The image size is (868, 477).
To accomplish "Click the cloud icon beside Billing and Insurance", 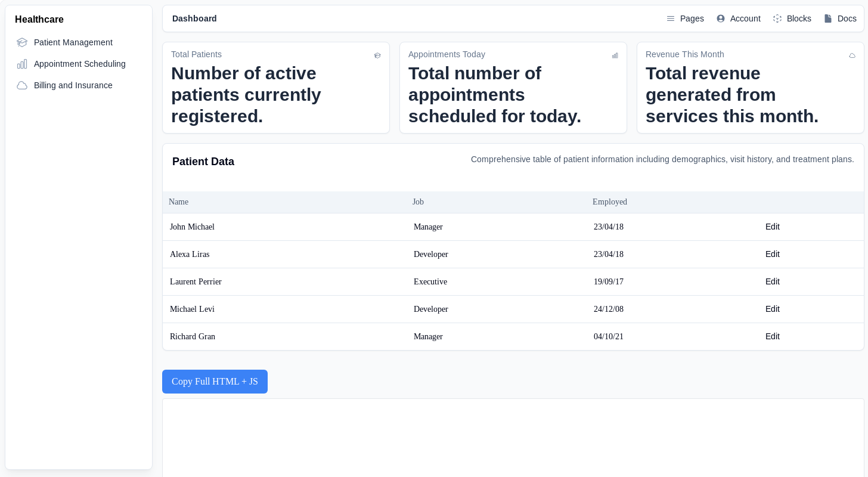I will tap(22, 85).
